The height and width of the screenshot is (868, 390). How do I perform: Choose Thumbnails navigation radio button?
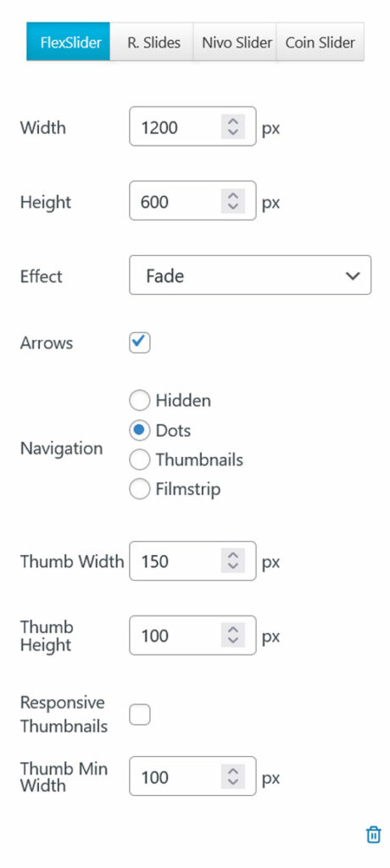[x=140, y=459]
